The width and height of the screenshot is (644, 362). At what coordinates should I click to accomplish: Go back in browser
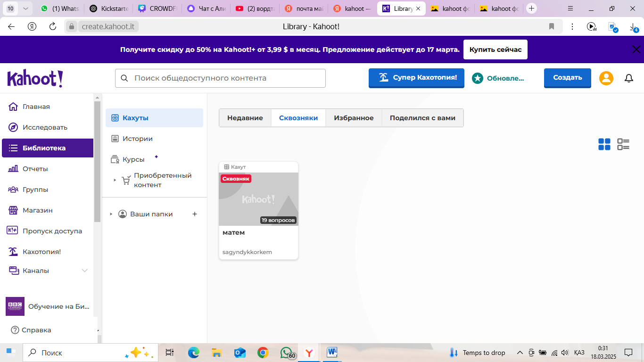(11, 26)
